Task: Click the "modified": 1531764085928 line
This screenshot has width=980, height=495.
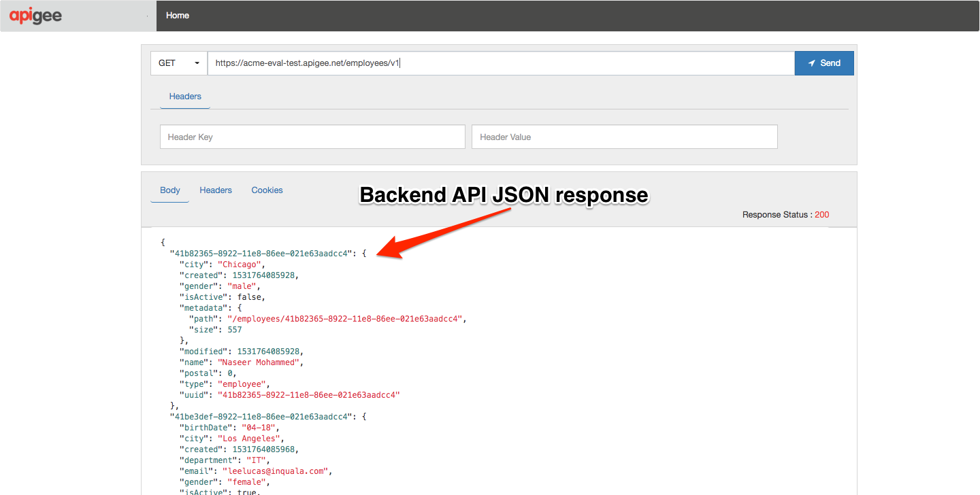Action: 241,352
